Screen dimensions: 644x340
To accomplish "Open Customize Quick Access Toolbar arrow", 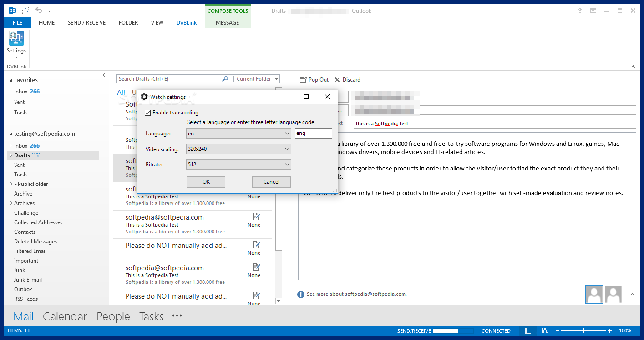I will coord(49,10).
